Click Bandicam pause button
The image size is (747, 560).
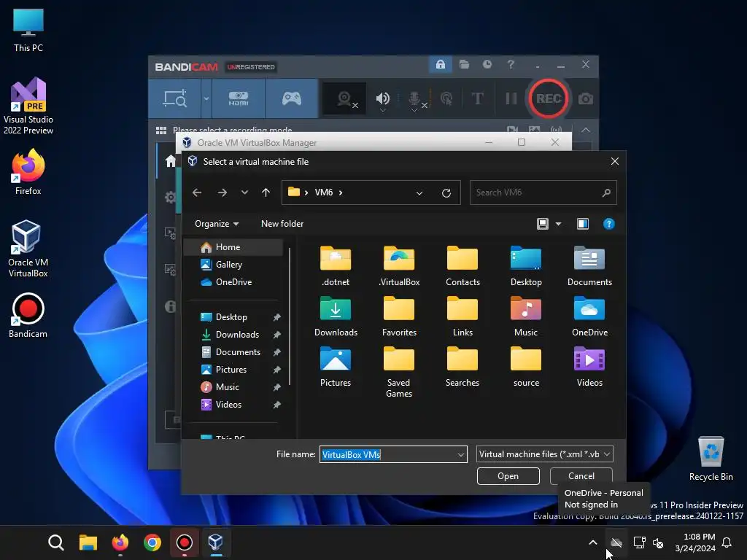[511, 98]
